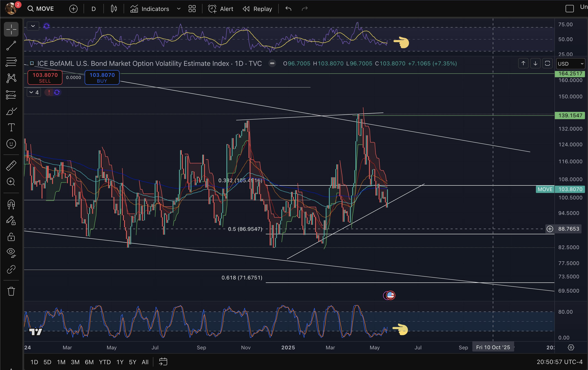This screenshot has height=370, width=588.
Task: Add symbol to compare with plus button
Action: (x=73, y=9)
